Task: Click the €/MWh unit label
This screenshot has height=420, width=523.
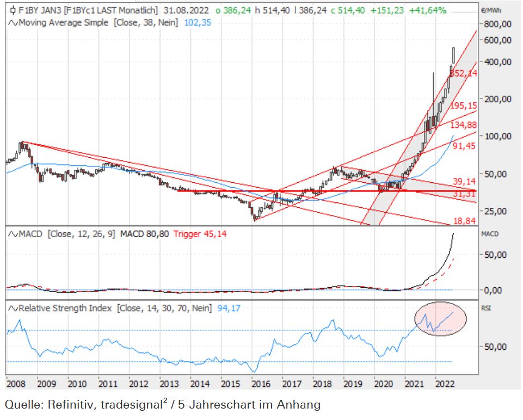Action: (491, 11)
